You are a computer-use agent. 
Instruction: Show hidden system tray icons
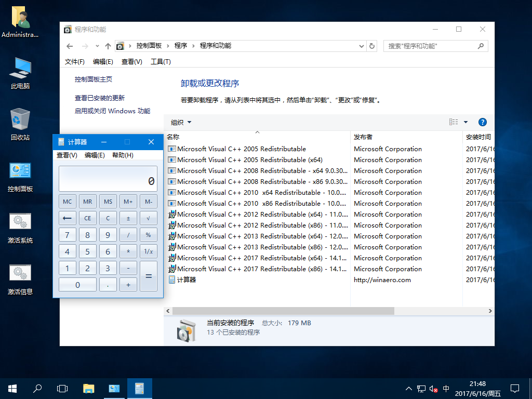click(x=409, y=389)
